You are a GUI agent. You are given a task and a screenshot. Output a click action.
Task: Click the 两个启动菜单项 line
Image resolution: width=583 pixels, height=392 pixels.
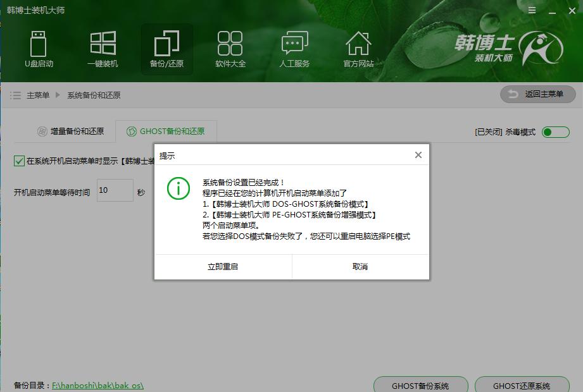tap(231, 225)
